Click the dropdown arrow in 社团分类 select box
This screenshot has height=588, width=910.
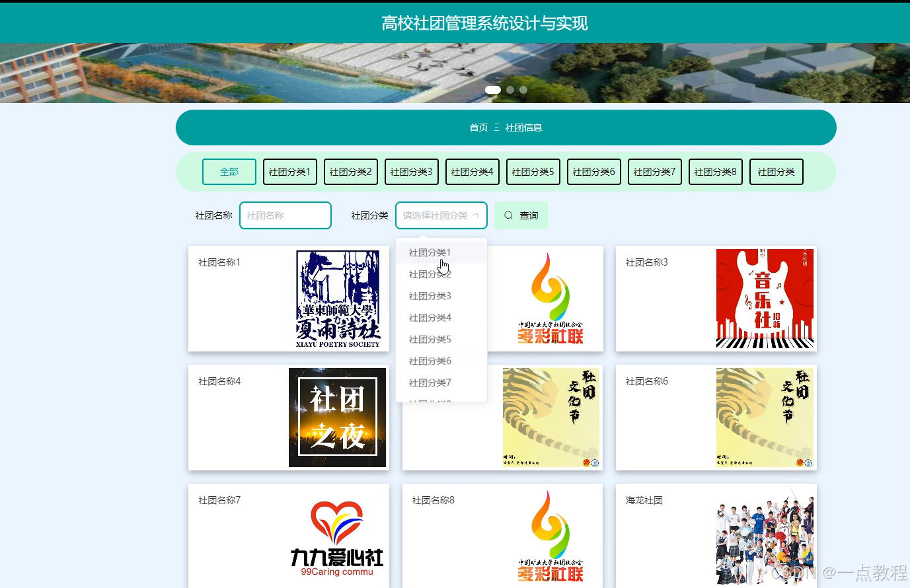(x=475, y=215)
